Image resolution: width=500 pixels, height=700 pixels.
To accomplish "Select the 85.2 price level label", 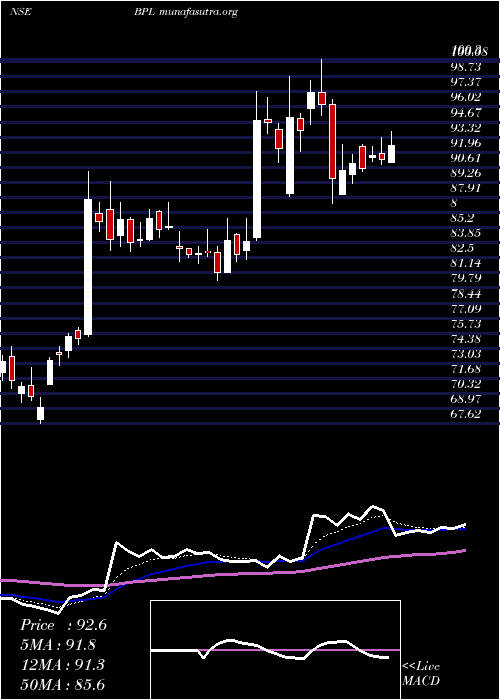I will 462,218.
